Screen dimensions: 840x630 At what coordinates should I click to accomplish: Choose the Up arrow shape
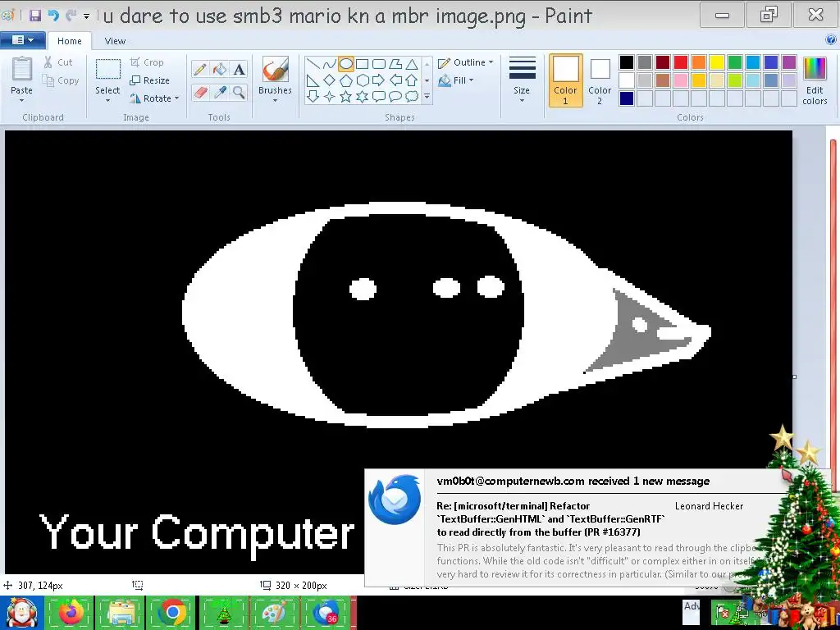(x=412, y=80)
